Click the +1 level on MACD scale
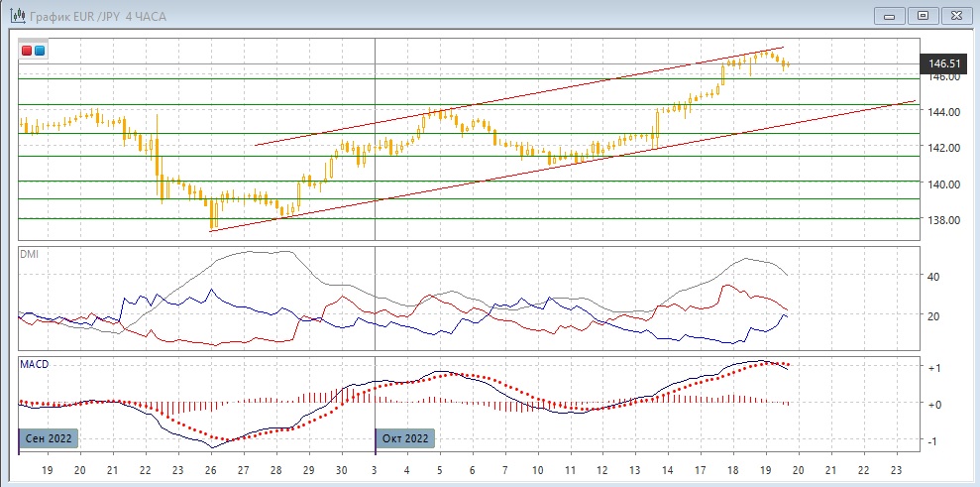Viewport: 980px width, 487px height. (933, 368)
